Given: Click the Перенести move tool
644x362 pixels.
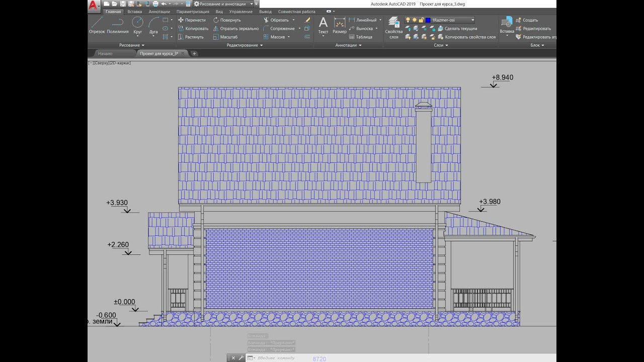Looking at the screenshot, I should pyautogui.click(x=191, y=20).
